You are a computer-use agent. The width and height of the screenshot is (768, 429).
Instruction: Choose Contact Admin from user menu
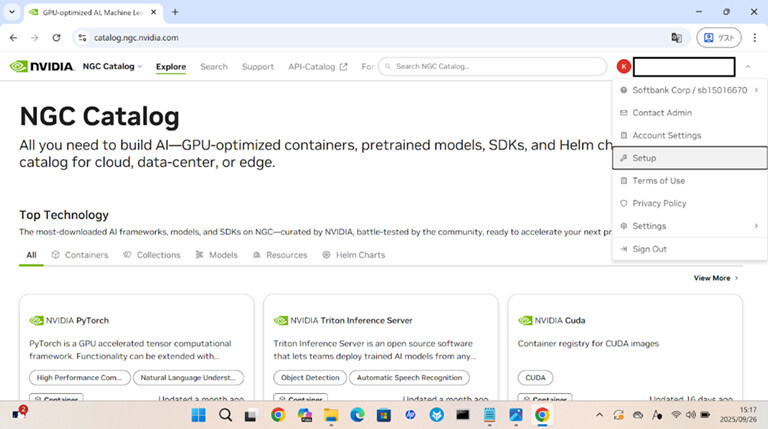[690, 113]
